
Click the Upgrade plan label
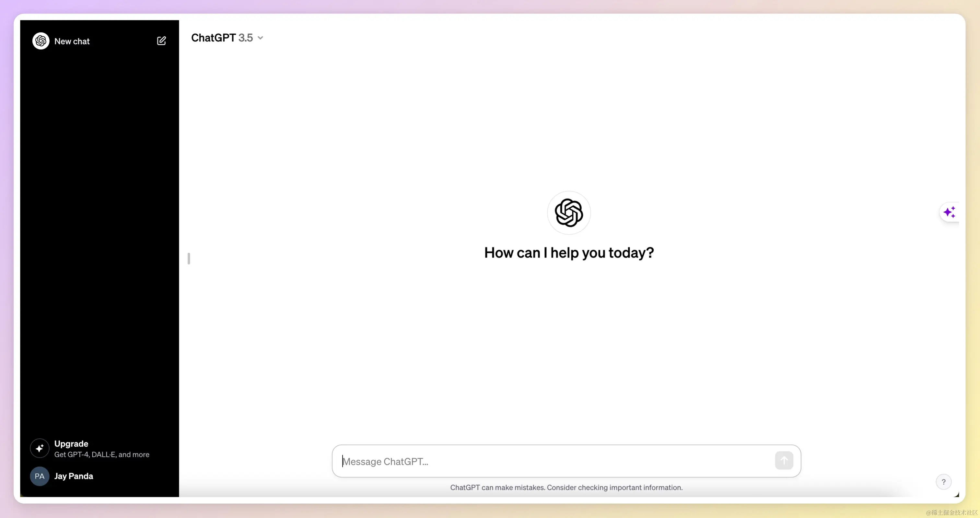click(x=71, y=444)
